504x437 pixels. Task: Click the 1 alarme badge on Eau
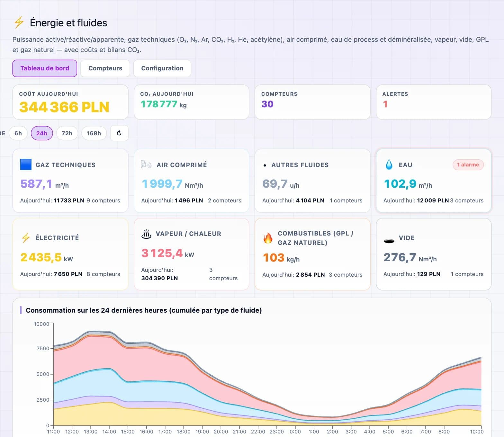coord(468,165)
